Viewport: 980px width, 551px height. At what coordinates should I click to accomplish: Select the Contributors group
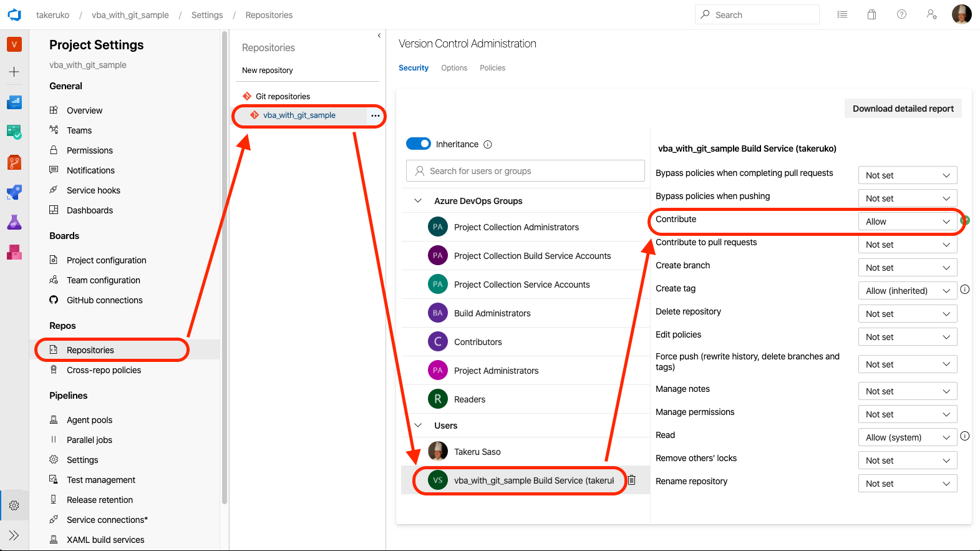click(525, 342)
